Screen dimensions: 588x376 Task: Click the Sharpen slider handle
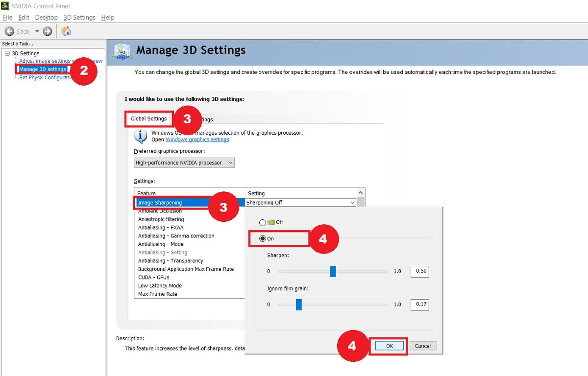click(333, 271)
